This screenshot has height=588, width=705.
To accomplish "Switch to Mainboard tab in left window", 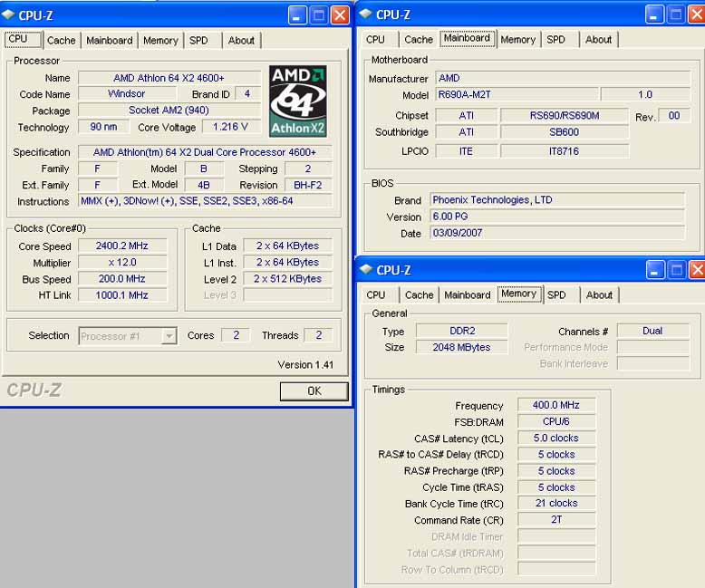I will coord(110,41).
